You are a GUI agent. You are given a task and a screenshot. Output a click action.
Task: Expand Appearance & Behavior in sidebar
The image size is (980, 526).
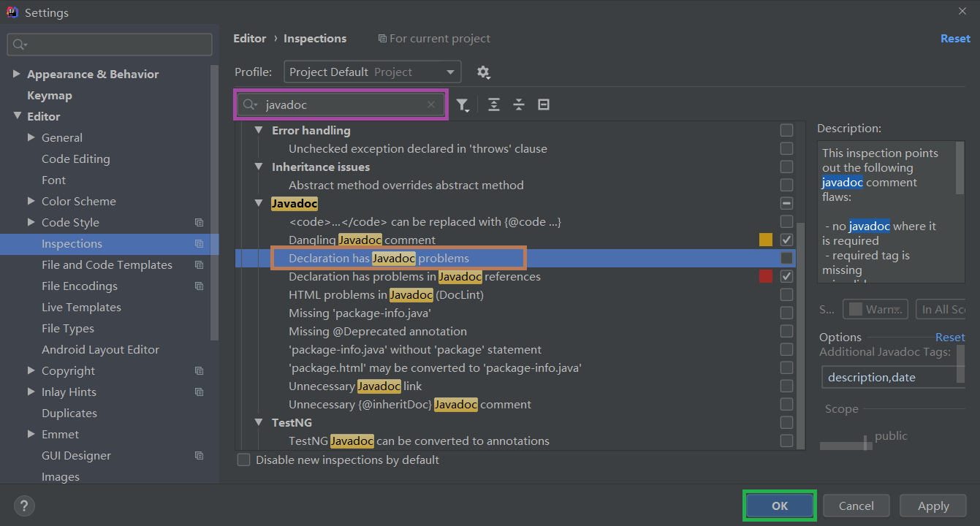(x=17, y=74)
